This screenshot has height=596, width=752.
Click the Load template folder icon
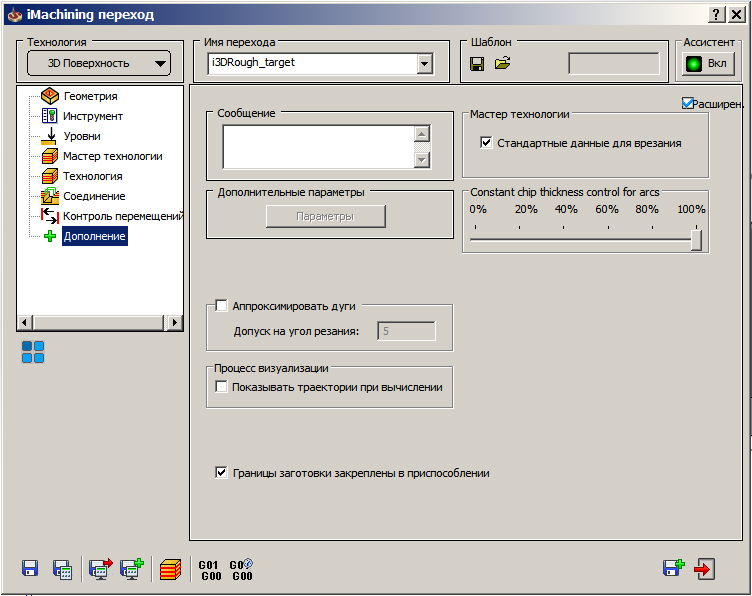502,63
